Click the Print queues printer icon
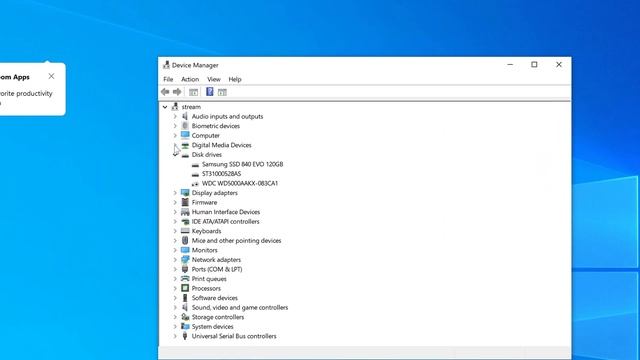The width and height of the screenshot is (640, 360). click(x=185, y=279)
